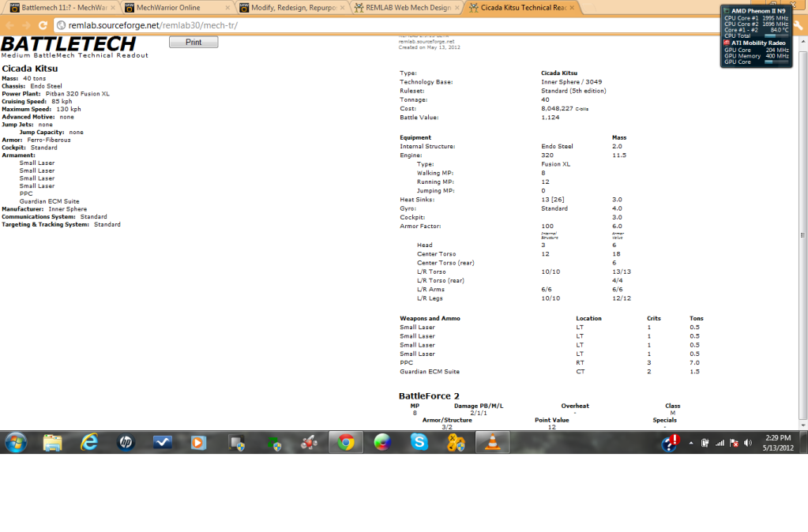Click 'Weapons and Ammo' table header

[x=430, y=318]
